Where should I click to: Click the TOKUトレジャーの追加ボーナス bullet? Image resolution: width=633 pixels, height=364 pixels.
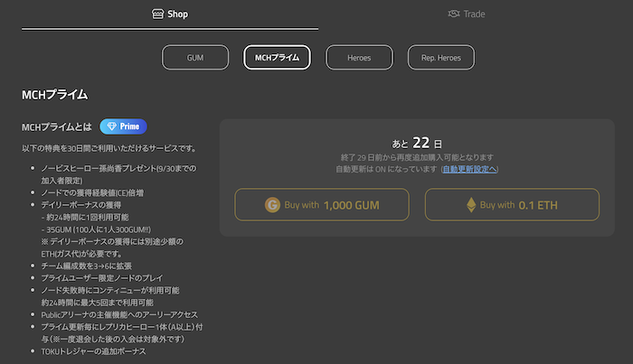coord(94,351)
